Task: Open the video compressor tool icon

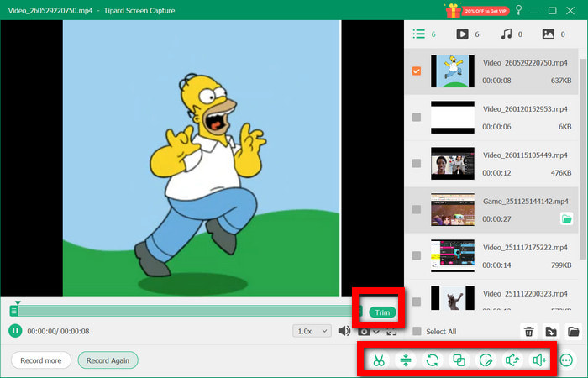Action: click(x=406, y=360)
